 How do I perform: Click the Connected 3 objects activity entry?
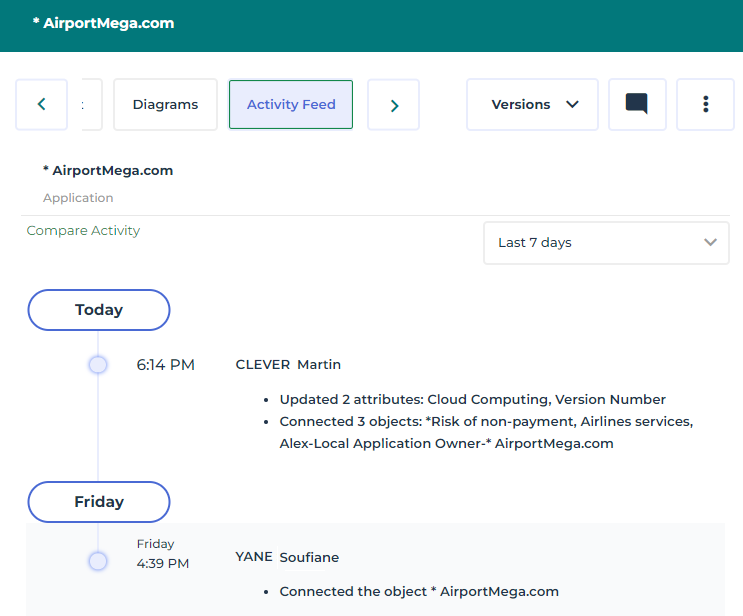(485, 432)
